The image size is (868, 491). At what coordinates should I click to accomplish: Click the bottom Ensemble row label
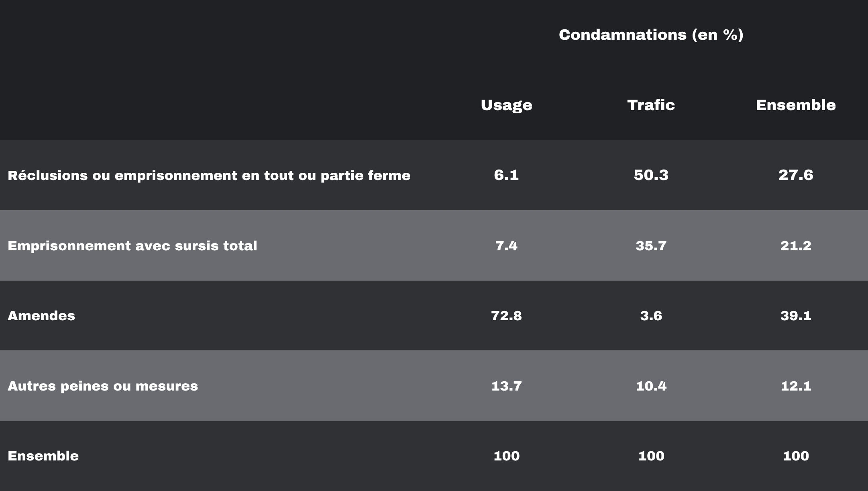pyautogui.click(x=43, y=456)
